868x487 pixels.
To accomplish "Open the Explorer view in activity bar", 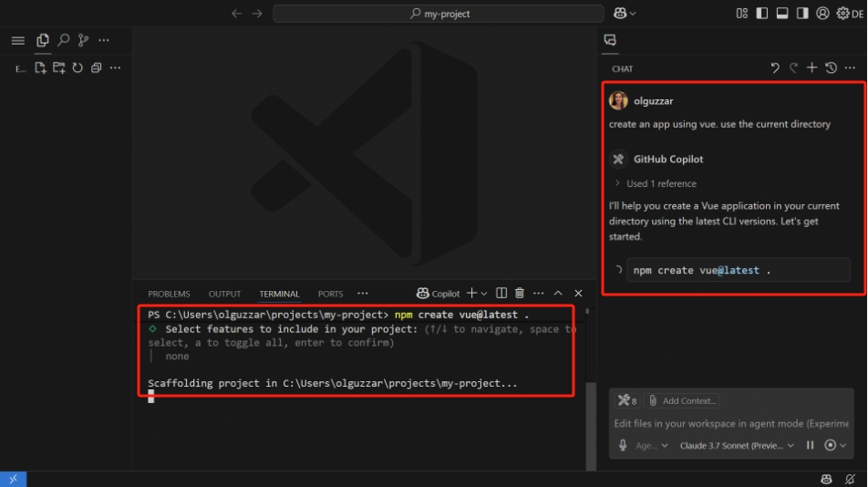I will [43, 40].
